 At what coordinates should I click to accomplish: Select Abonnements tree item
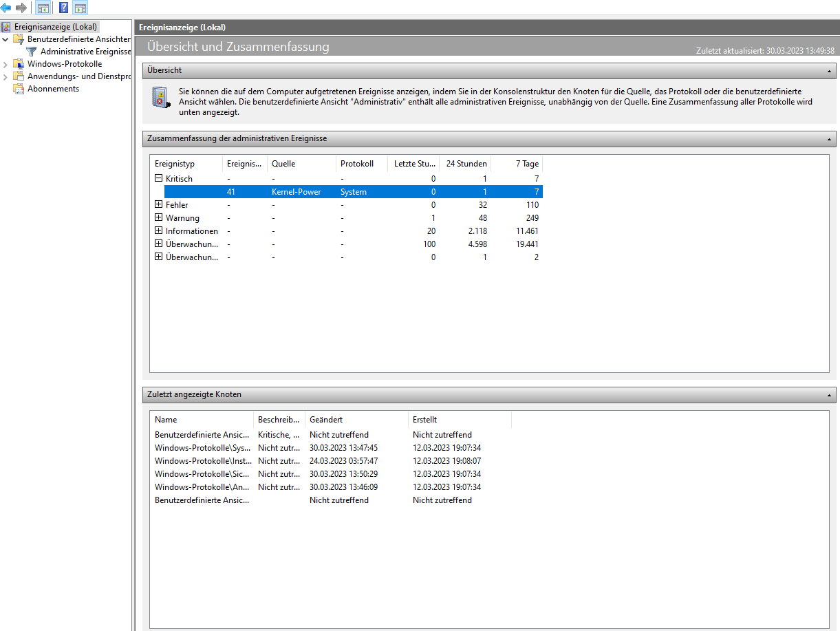click(x=53, y=89)
